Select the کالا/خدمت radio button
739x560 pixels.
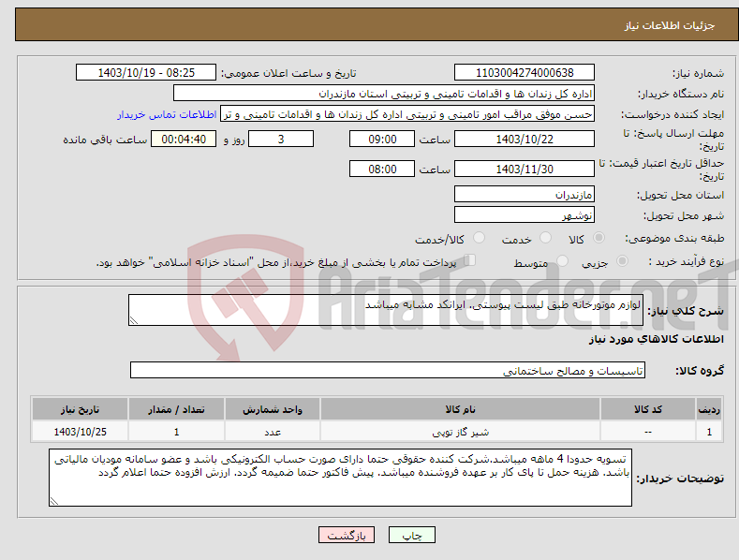(479, 238)
